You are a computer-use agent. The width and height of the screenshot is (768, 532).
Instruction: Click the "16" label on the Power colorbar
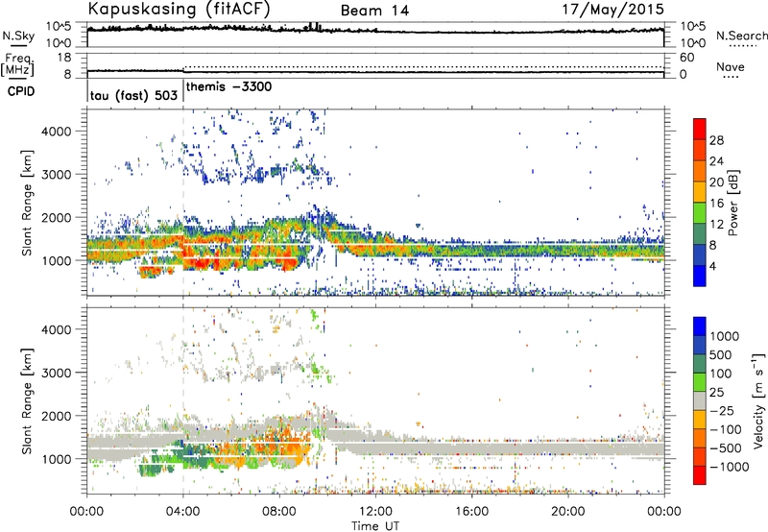tap(716, 204)
